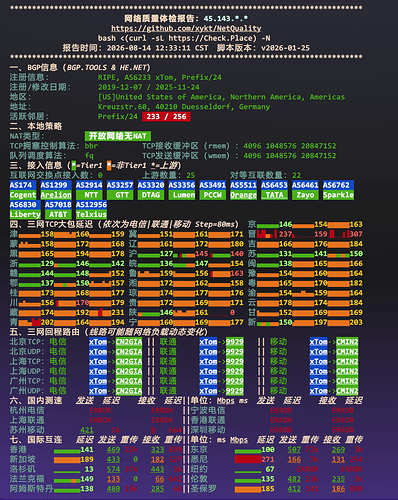The width and height of the screenshot is (398, 500).
Task: Click the 杭州电信 send ERROR value
Action: point(100,411)
